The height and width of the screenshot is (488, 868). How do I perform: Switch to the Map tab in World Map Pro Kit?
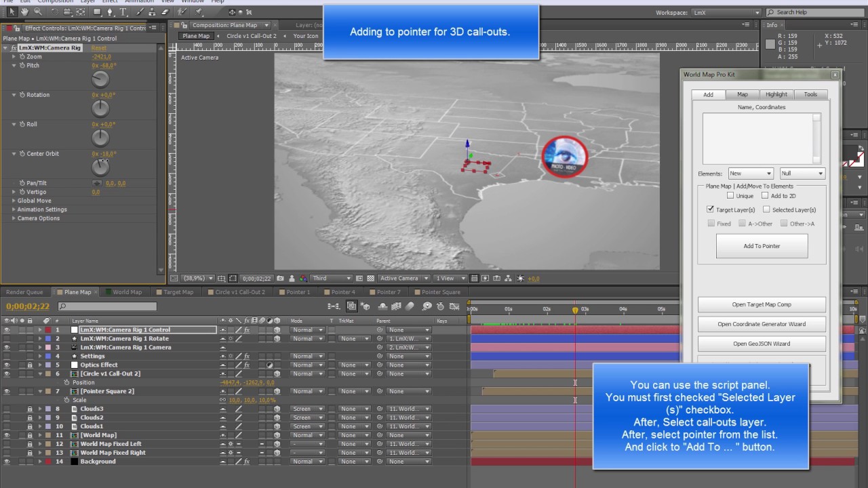point(743,94)
